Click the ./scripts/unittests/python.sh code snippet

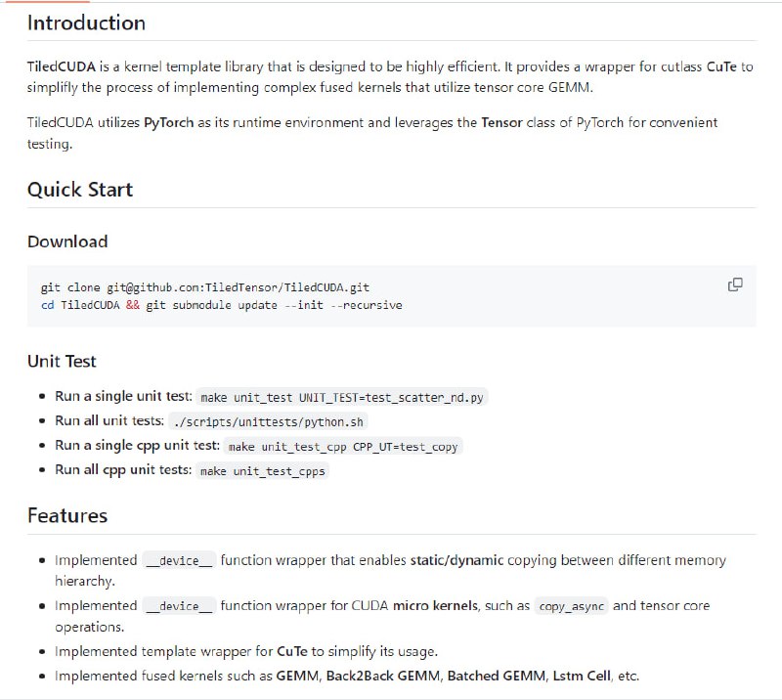[269, 421]
